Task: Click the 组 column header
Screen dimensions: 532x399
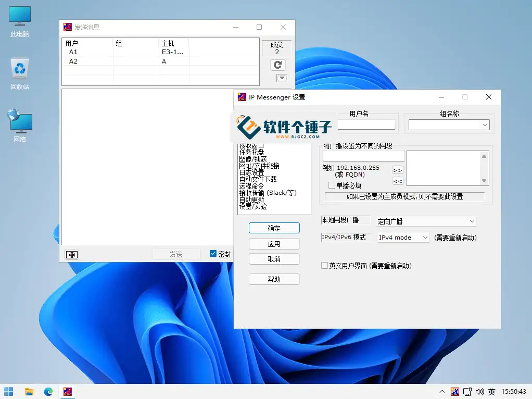Action: pos(136,43)
